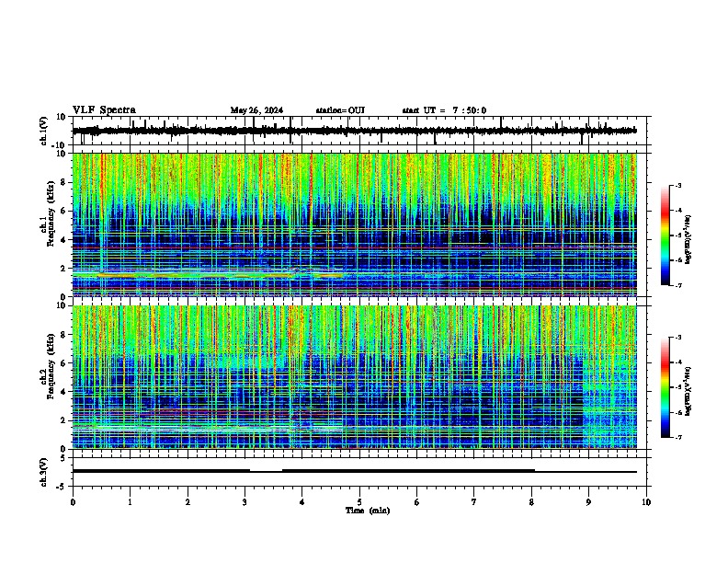Image resolution: width=728 pixels, height=563 pixels.
Task: Select the date text "May 26, 2024"
Action: pos(256,110)
